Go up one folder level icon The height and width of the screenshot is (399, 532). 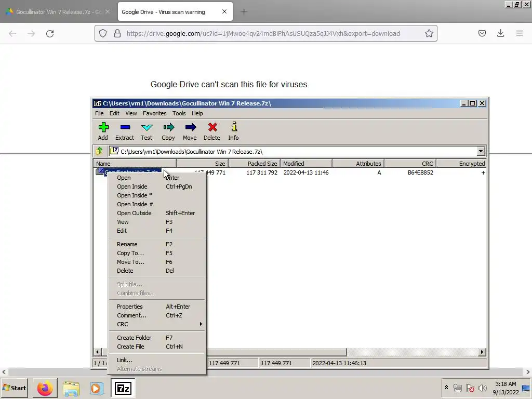point(99,151)
